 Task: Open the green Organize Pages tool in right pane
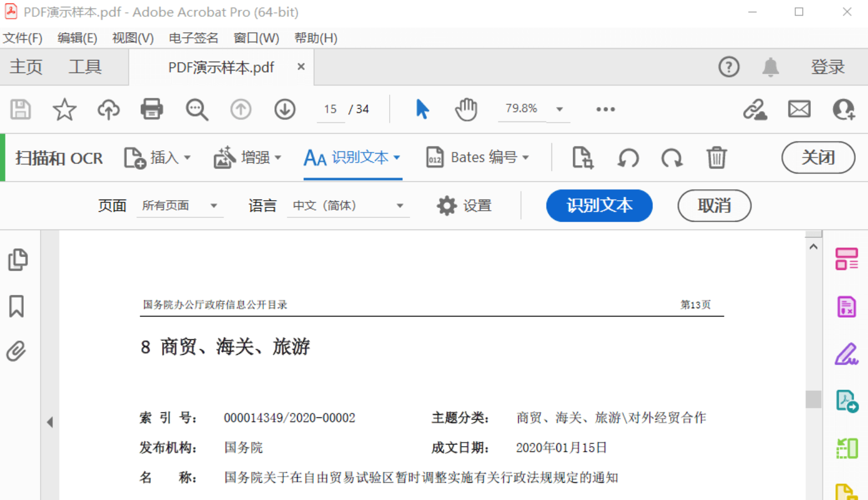coord(847,448)
